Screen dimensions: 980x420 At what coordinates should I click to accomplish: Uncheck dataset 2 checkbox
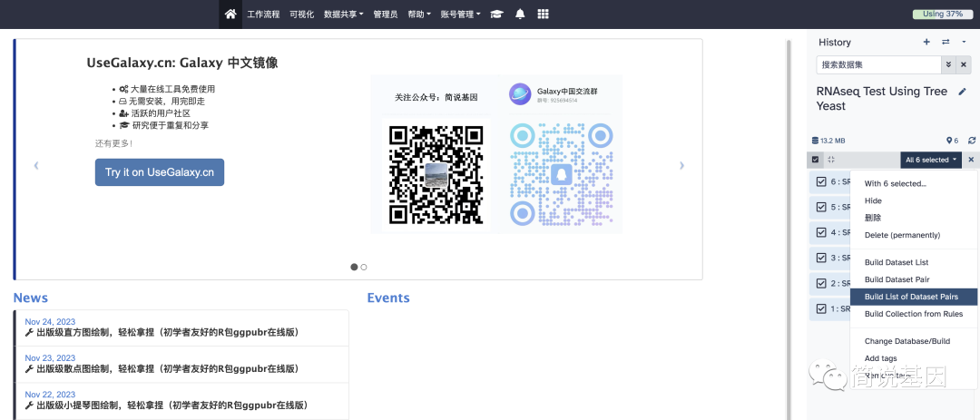[x=821, y=283]
